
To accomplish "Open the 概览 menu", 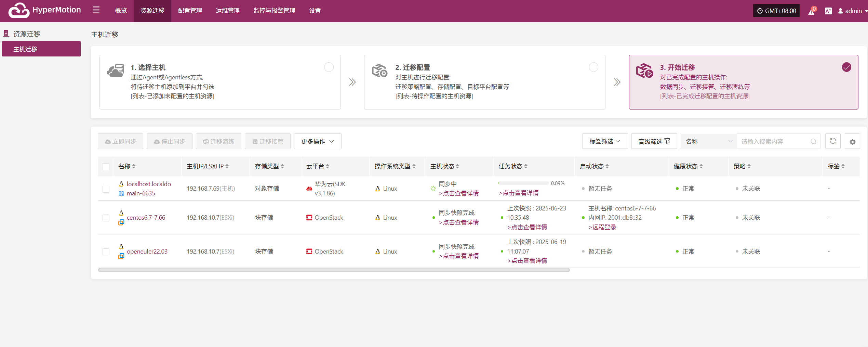I will coord(121,11).
